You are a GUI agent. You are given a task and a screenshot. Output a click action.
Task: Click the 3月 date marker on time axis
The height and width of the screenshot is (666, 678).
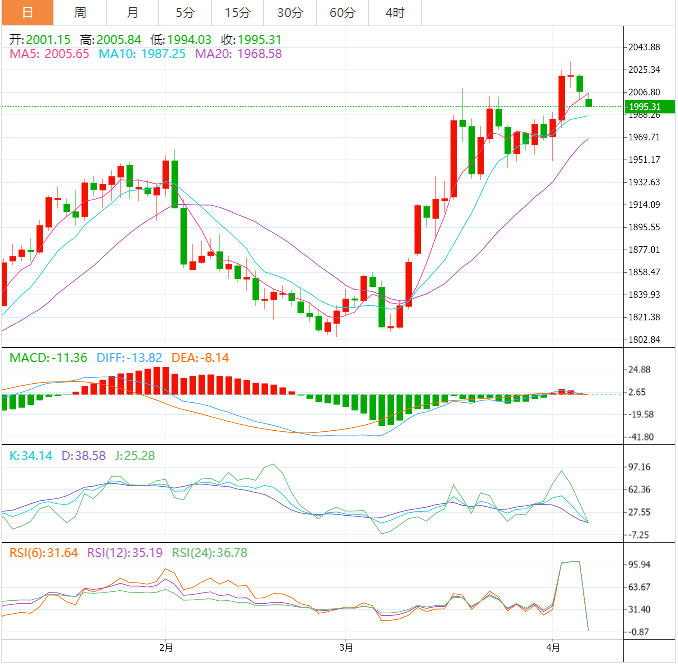[x=346, y=648]
